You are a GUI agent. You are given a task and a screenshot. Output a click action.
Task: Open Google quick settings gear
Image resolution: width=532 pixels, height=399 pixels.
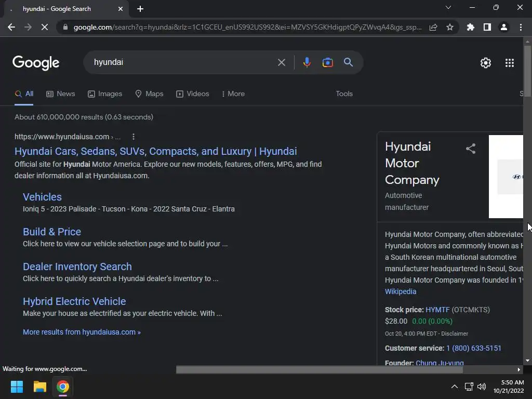486,63
